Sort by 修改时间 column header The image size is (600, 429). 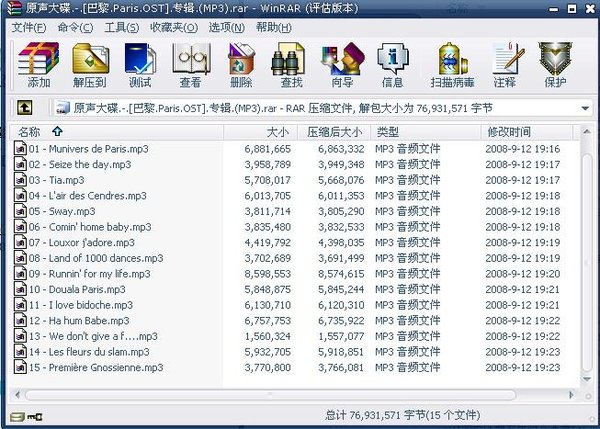[527, 132]
